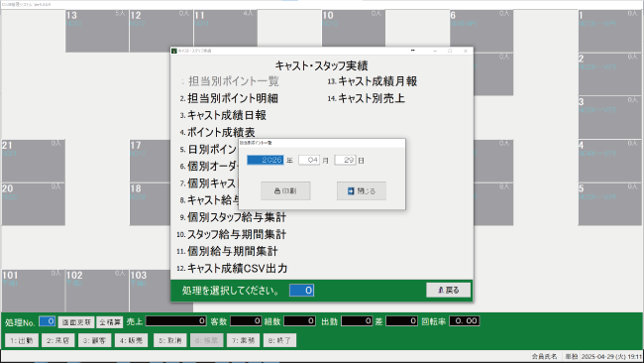Open 11. 個別給与期間集計
Image resolution: width=644 pixels, height=363 pixels.
coord(227,251)
